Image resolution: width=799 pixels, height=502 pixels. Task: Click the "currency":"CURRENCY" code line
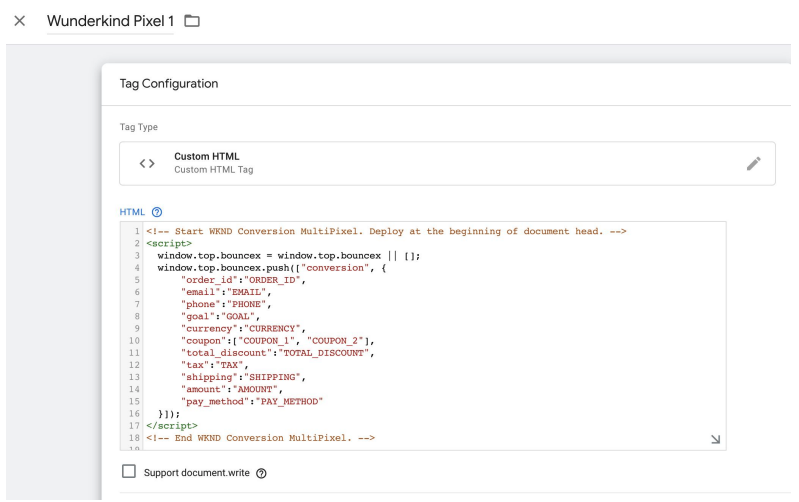point(243,329)
